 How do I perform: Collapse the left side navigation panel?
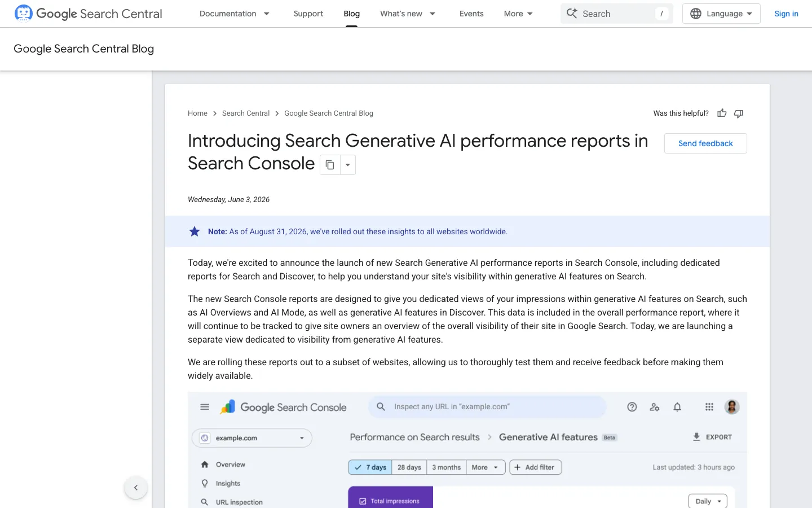pyautogui.click(x=136, y=488)
